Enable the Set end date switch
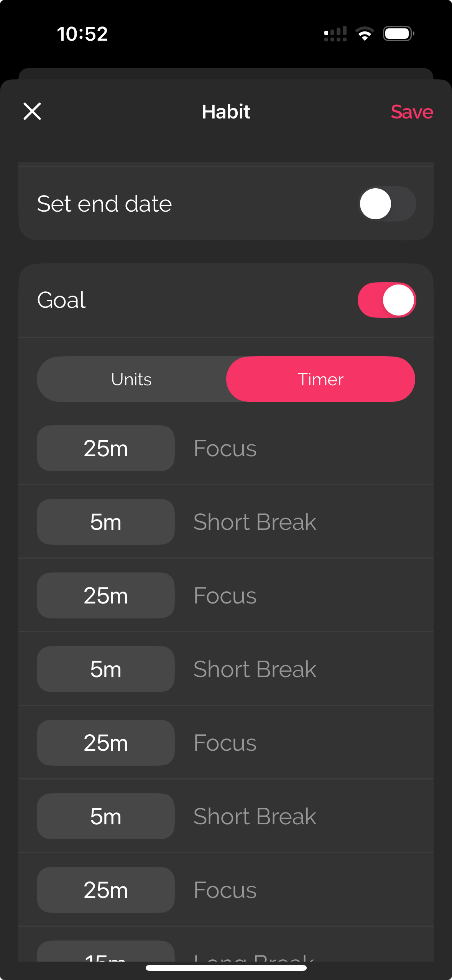The height and width of the screenshot is (980, 452). pos(386,204)
